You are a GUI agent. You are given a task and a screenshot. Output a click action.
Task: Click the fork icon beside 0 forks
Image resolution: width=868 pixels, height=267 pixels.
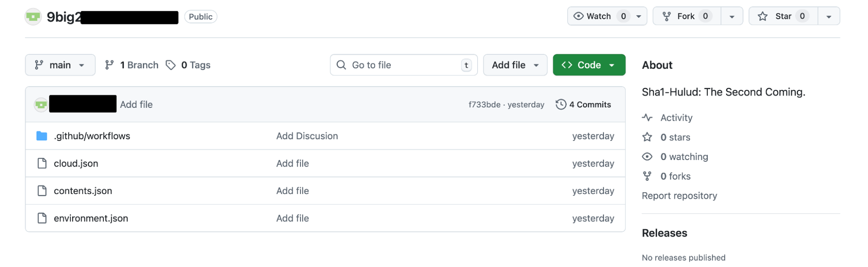click(x=647, y=176)
